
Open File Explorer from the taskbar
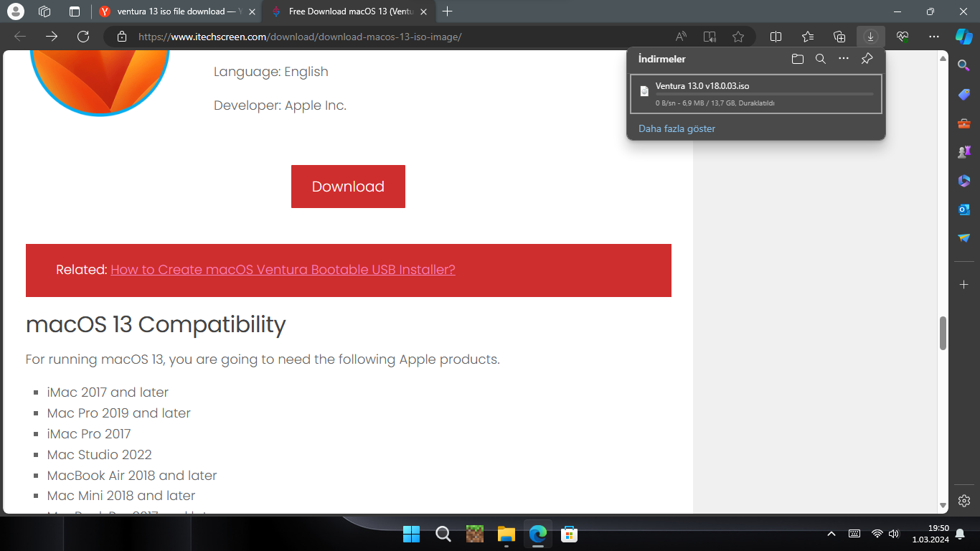coord(507,534)
